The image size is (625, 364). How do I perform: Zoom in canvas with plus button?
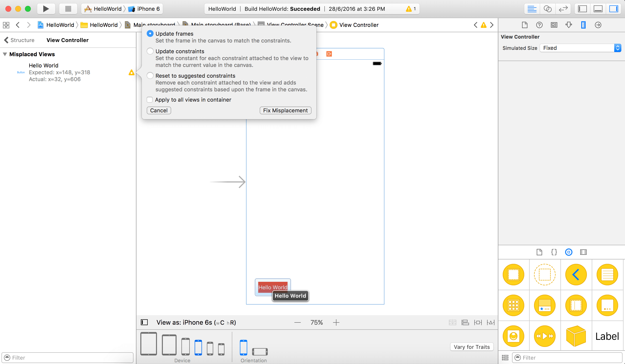(336, 322)
